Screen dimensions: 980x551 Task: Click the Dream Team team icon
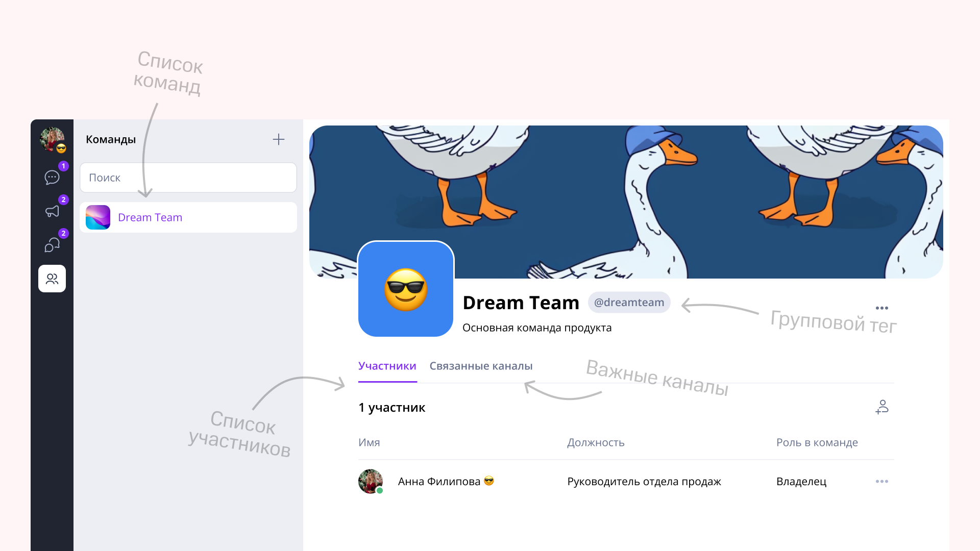click(x=97, y=217)
